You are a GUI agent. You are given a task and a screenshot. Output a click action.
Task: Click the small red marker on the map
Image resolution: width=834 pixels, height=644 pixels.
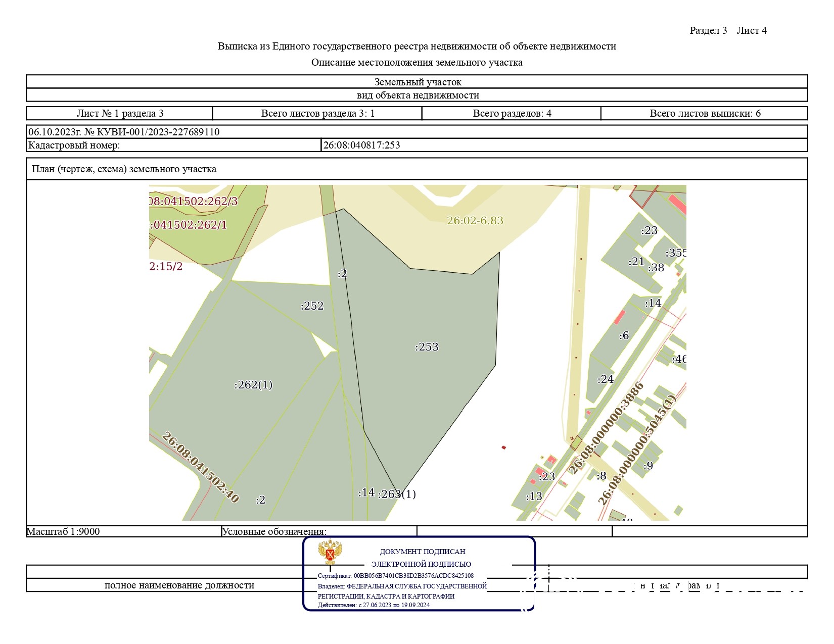coord(503,448)
